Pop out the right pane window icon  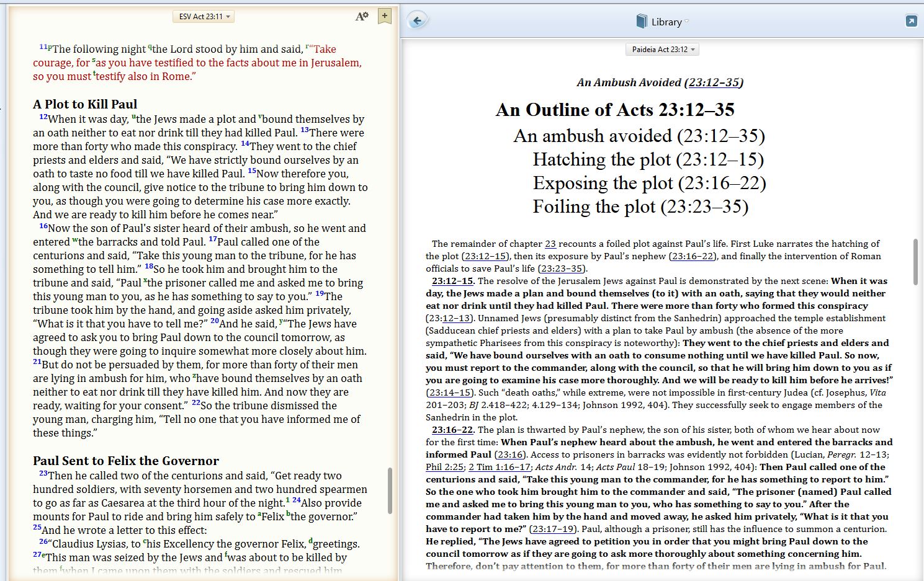point(911,21)
